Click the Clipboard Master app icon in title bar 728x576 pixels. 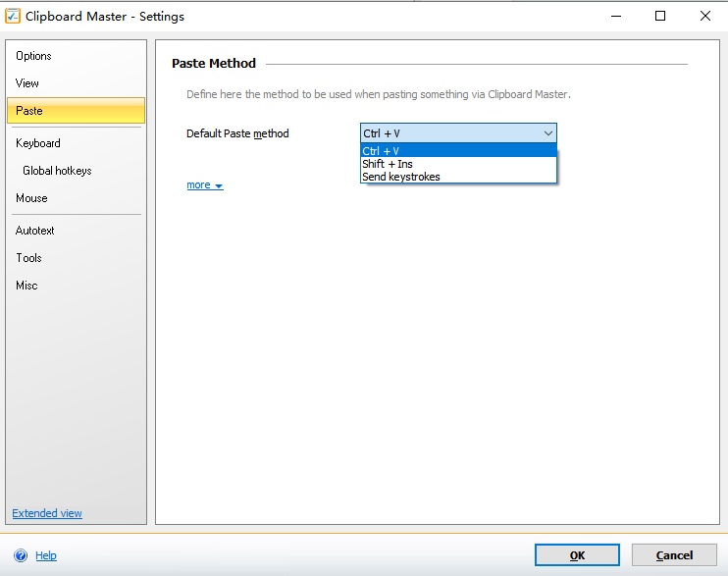tap(13, 16)
